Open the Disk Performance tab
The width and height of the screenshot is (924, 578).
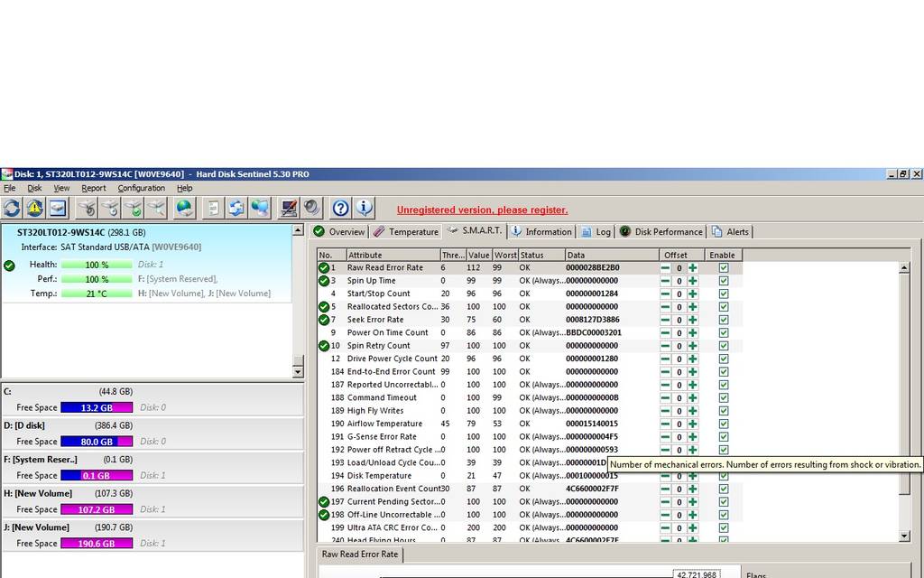coord(661,232)
